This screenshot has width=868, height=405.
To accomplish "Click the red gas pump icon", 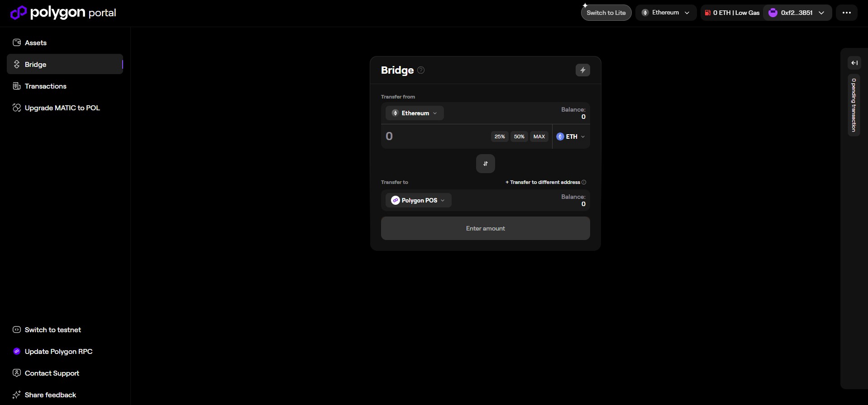I will click(707, 13).
